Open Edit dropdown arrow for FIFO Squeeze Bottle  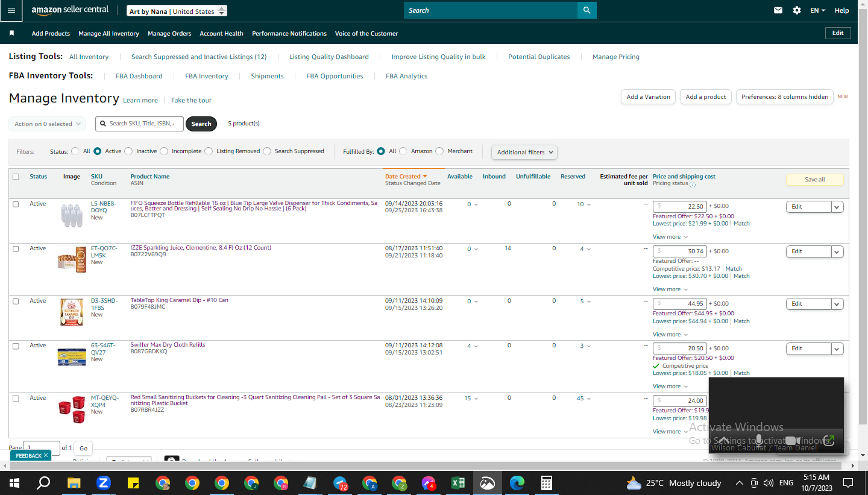click(x=837, y=207)
